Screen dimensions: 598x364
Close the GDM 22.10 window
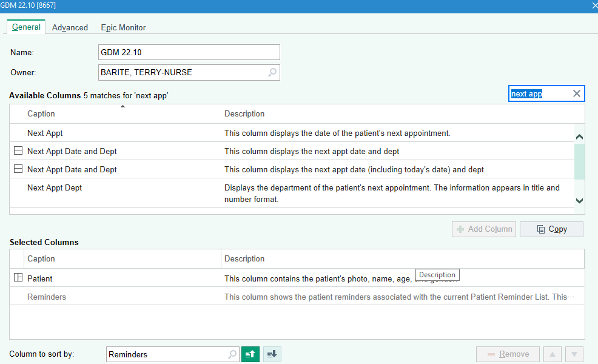pos(594,5)
